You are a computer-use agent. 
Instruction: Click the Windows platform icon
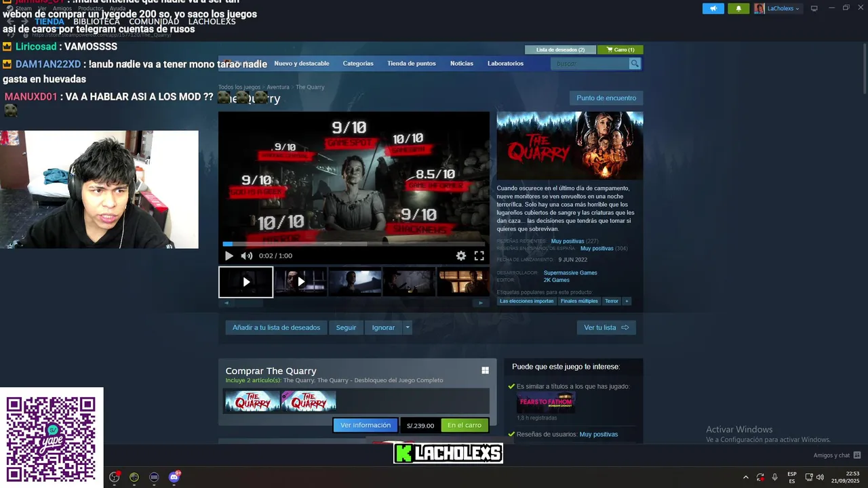(x=485, y=370)
